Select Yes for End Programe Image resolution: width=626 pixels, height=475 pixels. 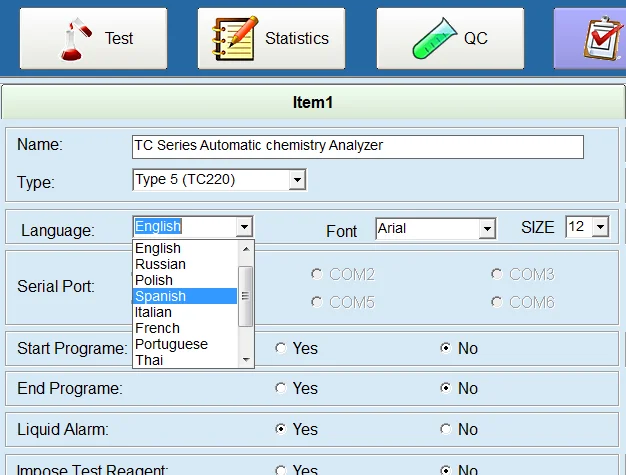click(281, 388)
